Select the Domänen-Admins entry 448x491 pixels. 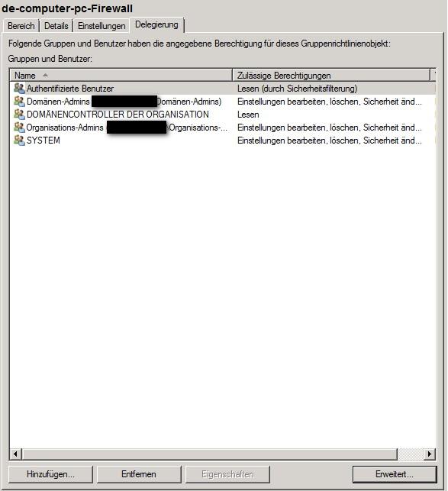point(223,102)
